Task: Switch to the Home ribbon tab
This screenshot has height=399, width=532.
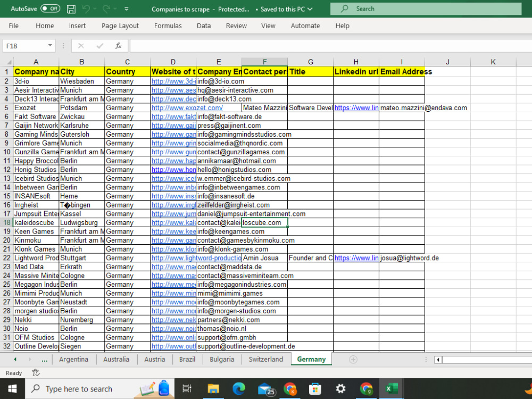Action: [x=45, y=26]
